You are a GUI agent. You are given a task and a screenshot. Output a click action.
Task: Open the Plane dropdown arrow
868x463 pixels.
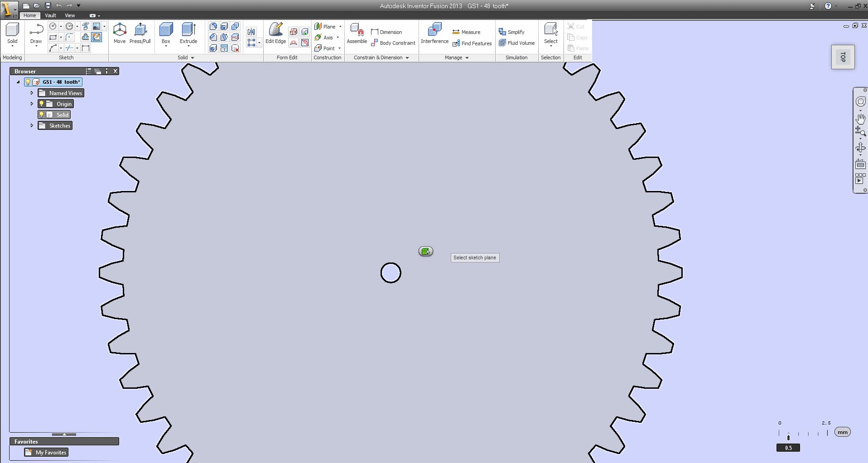click(x=340, y=27)
